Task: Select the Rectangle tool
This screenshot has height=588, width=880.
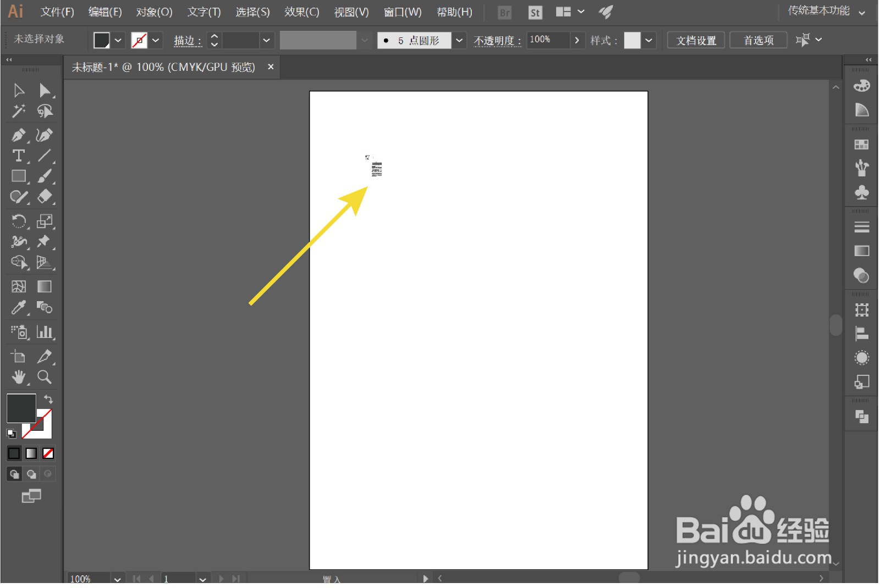Action: pos(19,176)
